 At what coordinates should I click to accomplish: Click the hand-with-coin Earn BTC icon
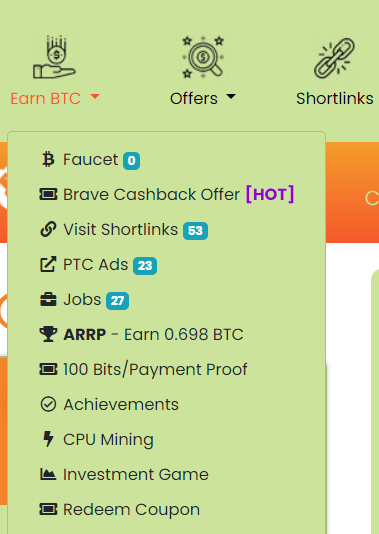click(x=54, y=57)
